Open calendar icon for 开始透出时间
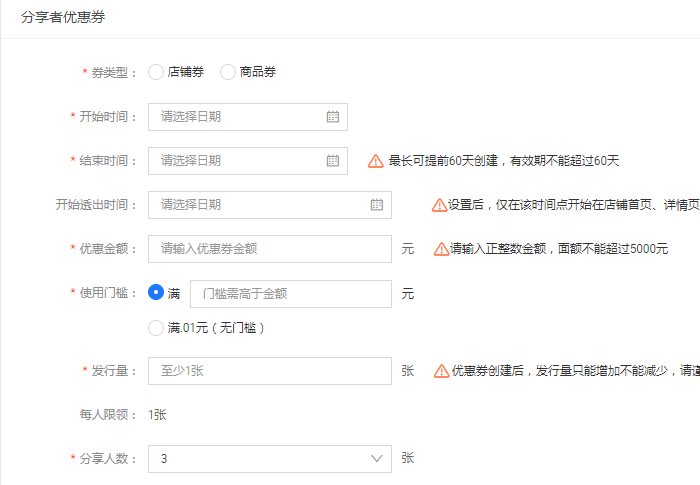 click(377, 205)
